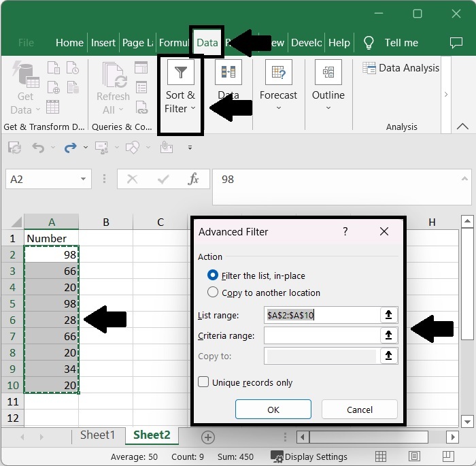Click into the List range field

(x=322, y=315)
